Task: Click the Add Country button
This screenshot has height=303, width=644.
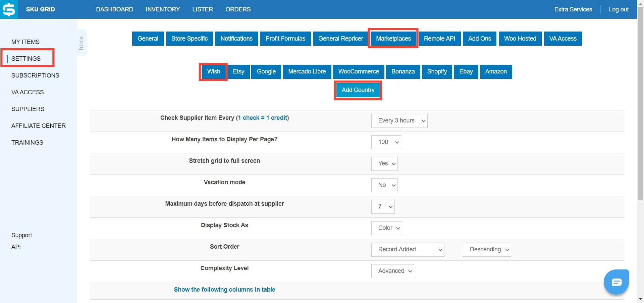Action: pyautogui.click(x=358, y=90)
